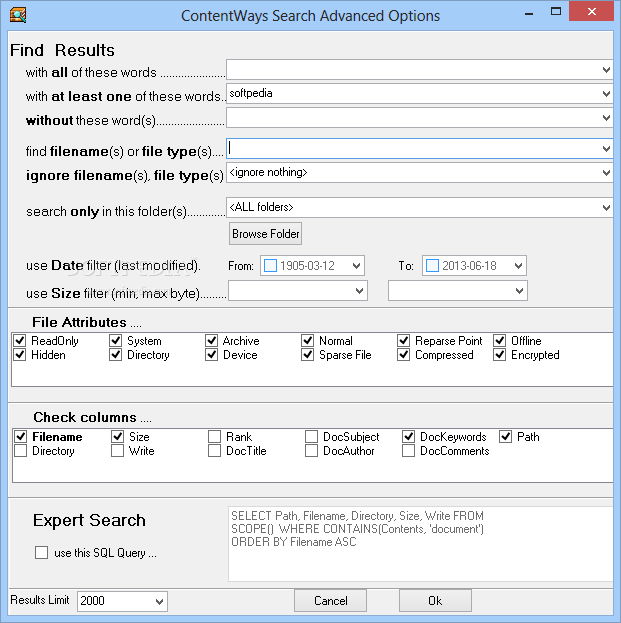This screenshot has height=623, width=621.
Task: Close the Advanced Options window
Action: pos(592,12)
